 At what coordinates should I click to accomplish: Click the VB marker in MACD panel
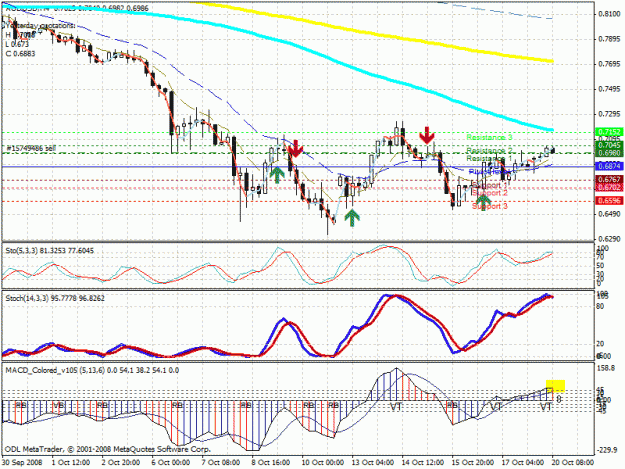tap(59, 405)
